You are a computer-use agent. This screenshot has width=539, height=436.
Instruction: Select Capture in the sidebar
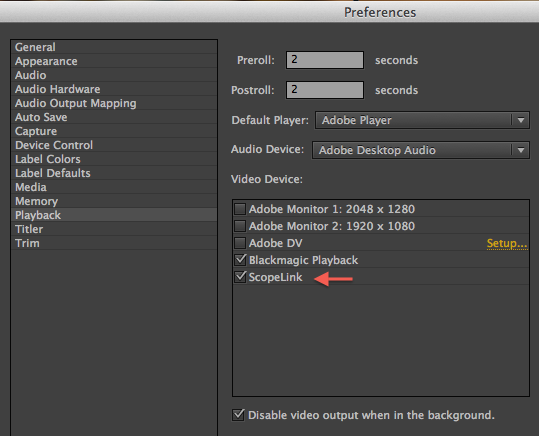pyautogui.click(x=114, y=131)
